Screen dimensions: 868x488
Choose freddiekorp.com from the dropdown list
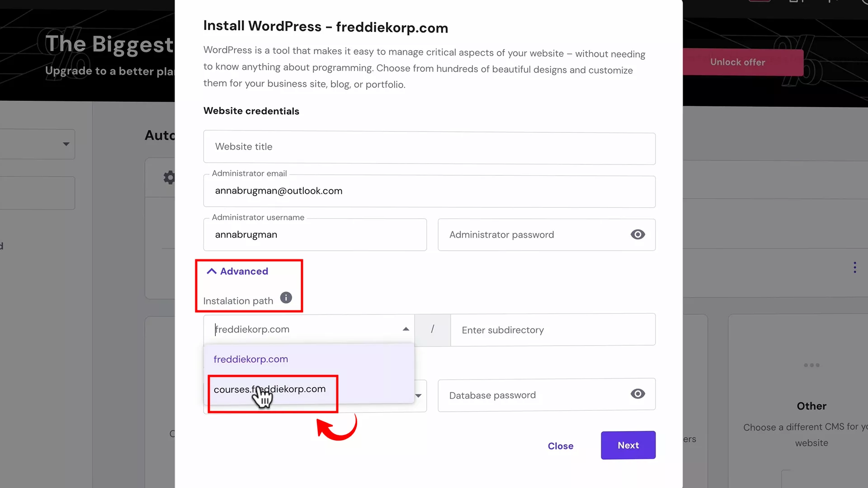point(251,359)
